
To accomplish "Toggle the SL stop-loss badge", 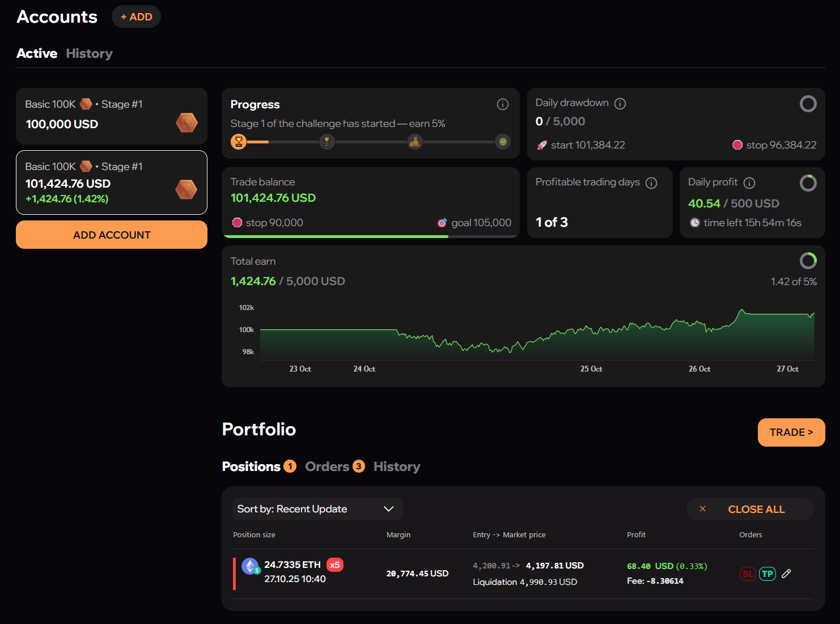I will pyautogui.click(x=748, y=574).
